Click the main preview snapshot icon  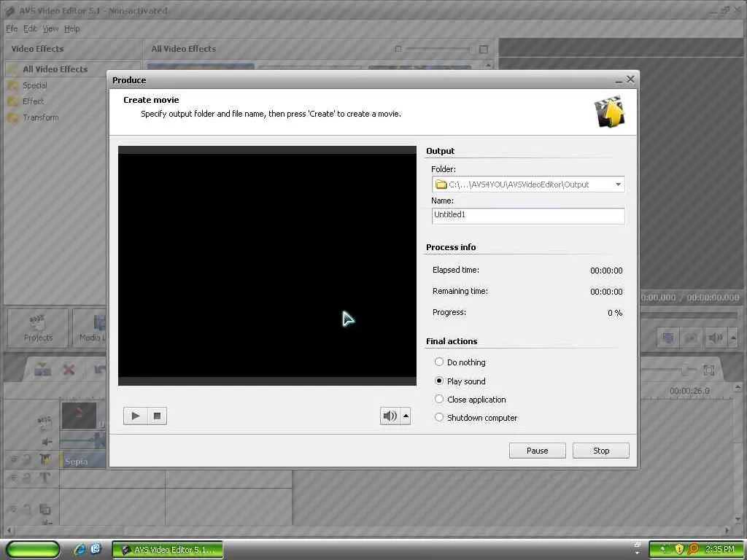point(691,338)
